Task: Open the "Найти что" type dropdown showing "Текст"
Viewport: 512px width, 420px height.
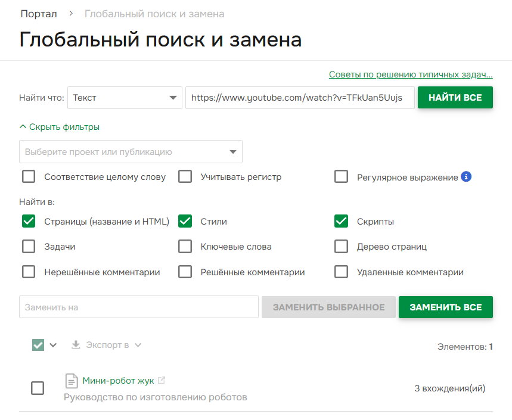Action: tap(124, 97)
